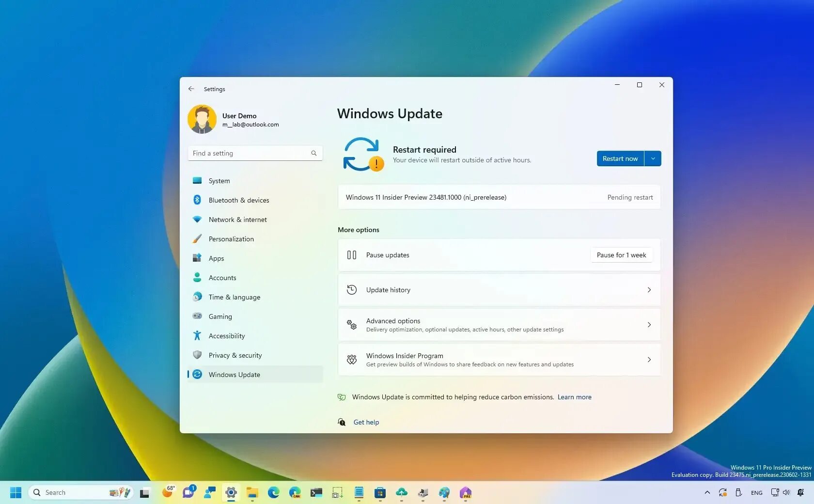Open the volume speaker tray icon
This screenshot has height=504, width=814.
tap(786, 492)
